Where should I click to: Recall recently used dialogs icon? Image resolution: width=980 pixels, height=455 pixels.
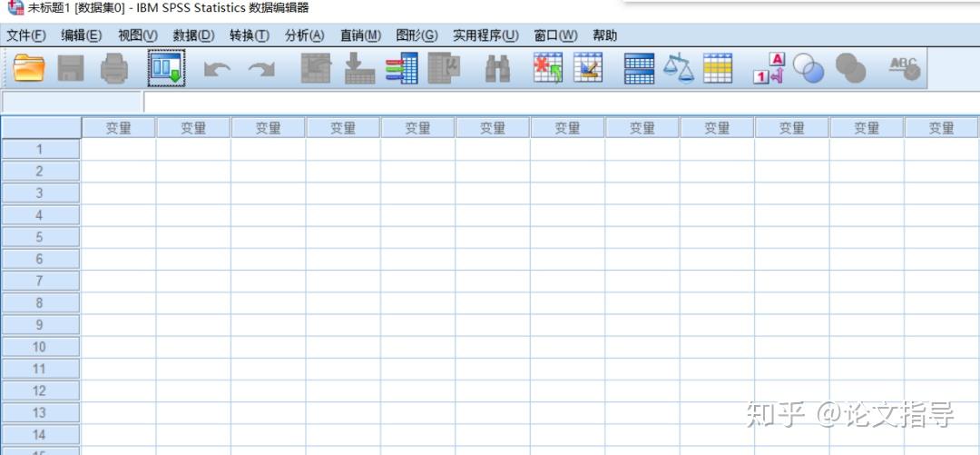[167, 68]
